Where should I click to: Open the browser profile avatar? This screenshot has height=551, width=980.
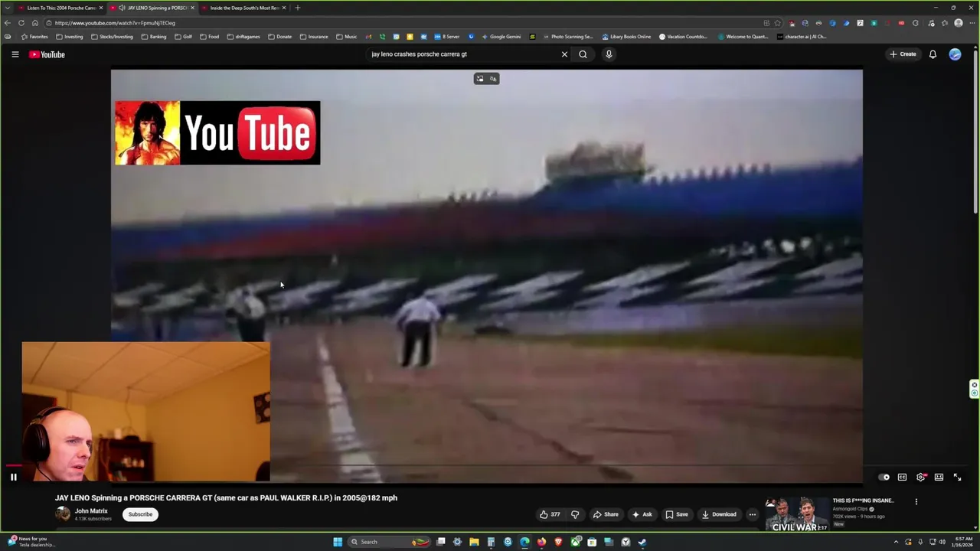[x=959, y=23]
